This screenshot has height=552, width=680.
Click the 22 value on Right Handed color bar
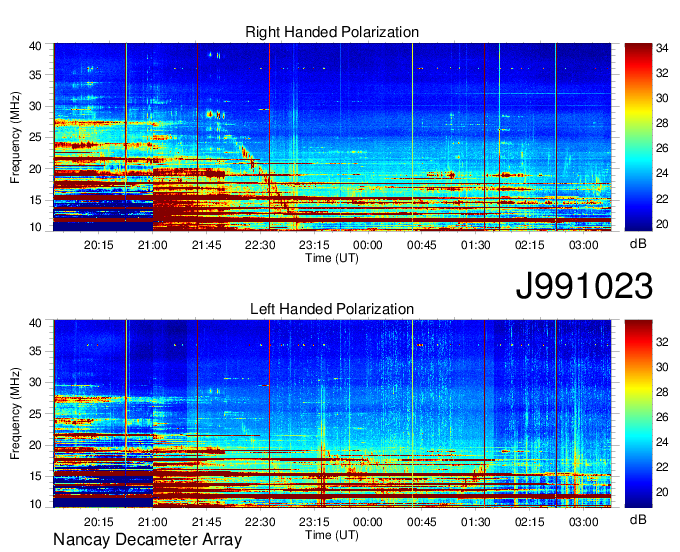(662, 199)
